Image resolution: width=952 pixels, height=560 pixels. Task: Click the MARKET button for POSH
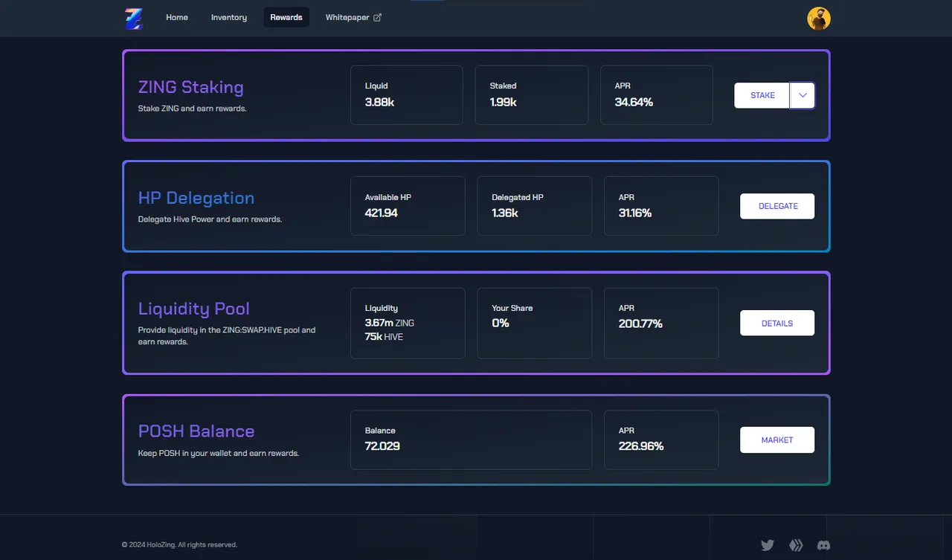(x=777, y=440)
